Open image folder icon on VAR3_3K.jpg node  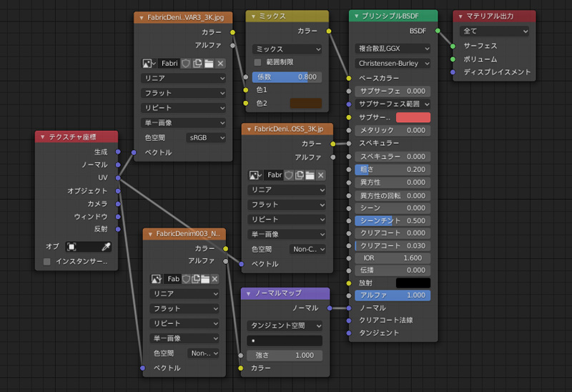tap(209, 63)
